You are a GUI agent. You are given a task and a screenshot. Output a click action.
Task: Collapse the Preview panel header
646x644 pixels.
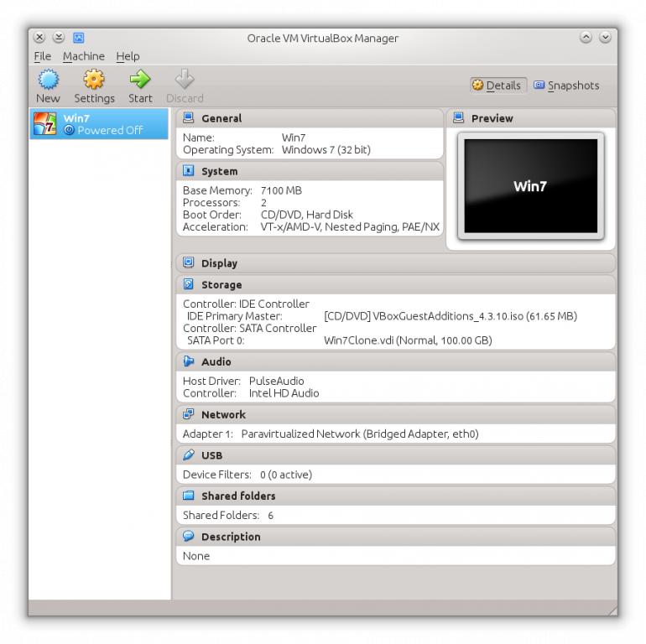[x=492, y=118]
